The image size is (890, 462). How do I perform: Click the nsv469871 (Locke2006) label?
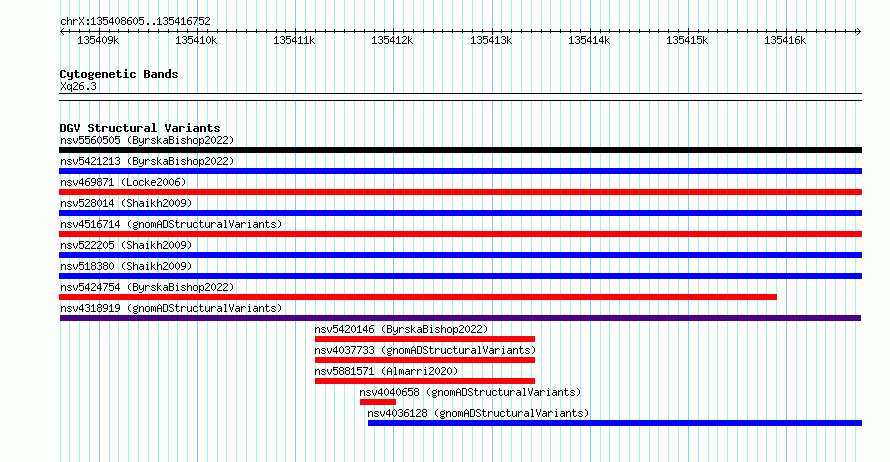click(x=123, y=182)
